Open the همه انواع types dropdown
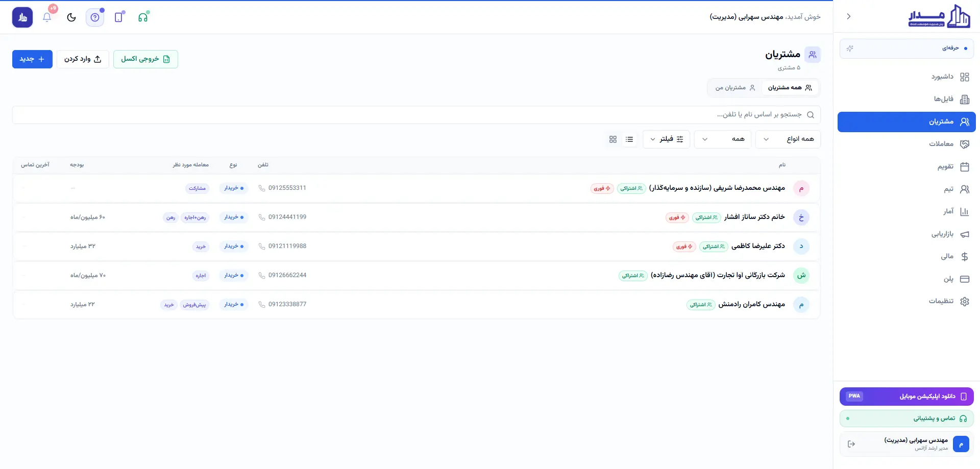This screenshot has height=469, width=980. [788, 139]
